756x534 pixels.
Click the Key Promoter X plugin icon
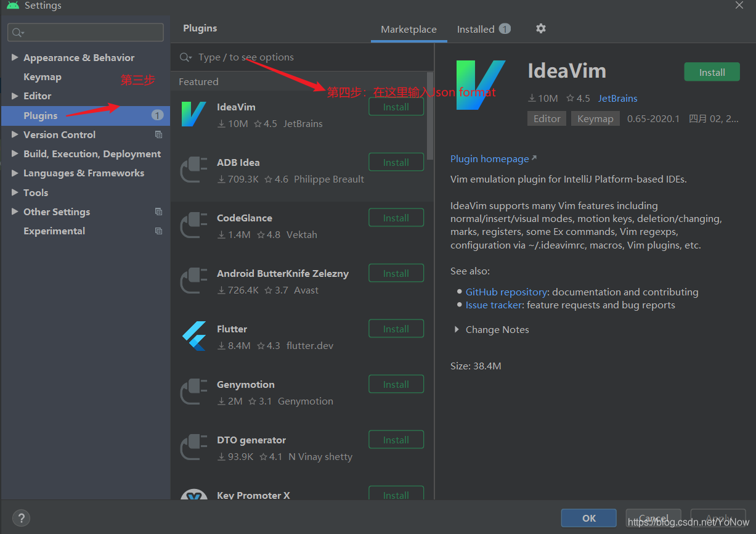point(193,494)
